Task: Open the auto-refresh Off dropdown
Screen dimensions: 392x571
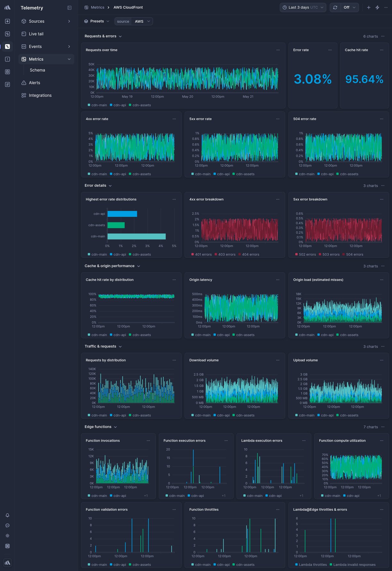Action: point(349,7)
